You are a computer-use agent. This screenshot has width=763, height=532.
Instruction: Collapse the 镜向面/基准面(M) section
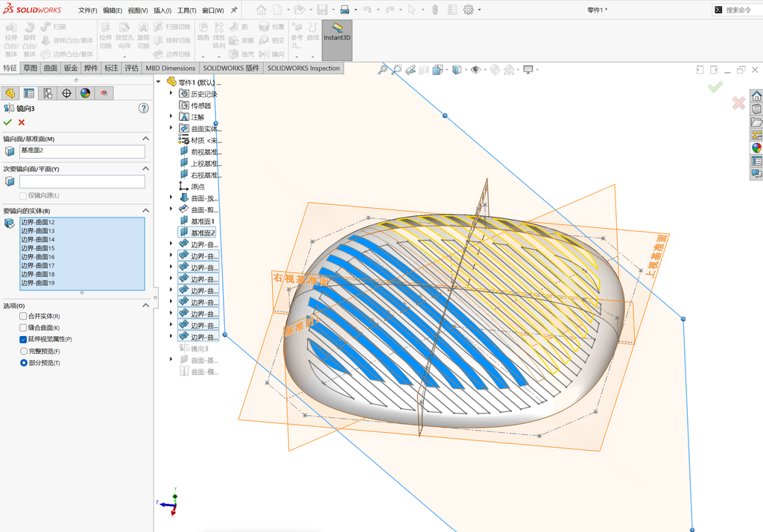click(145, 139)
